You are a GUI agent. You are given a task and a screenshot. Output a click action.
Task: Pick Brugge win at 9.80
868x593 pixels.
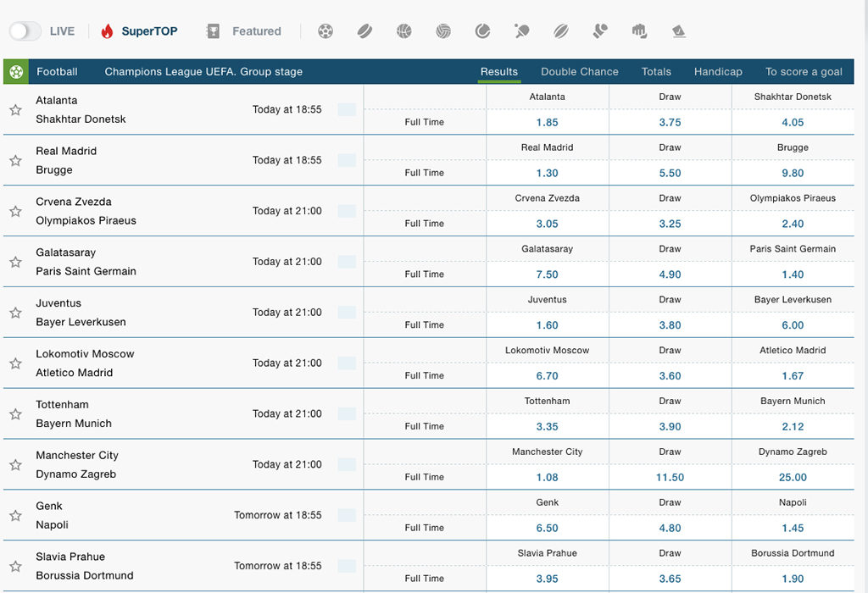coord(793,173)
